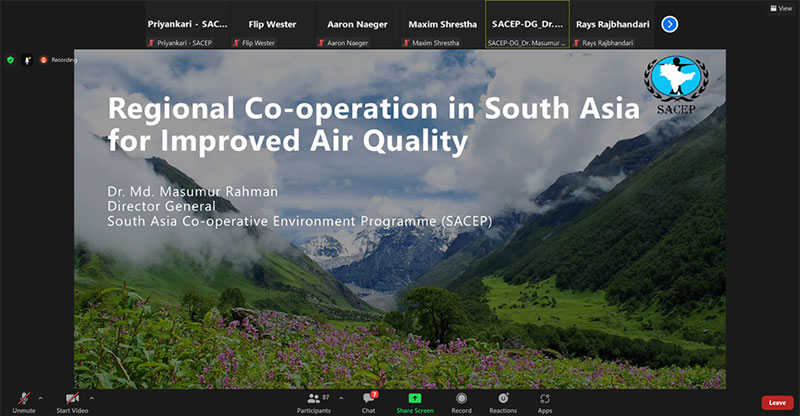800x416 pixels.
Task: Start Video camera
Action: click(x=72, y=403)
